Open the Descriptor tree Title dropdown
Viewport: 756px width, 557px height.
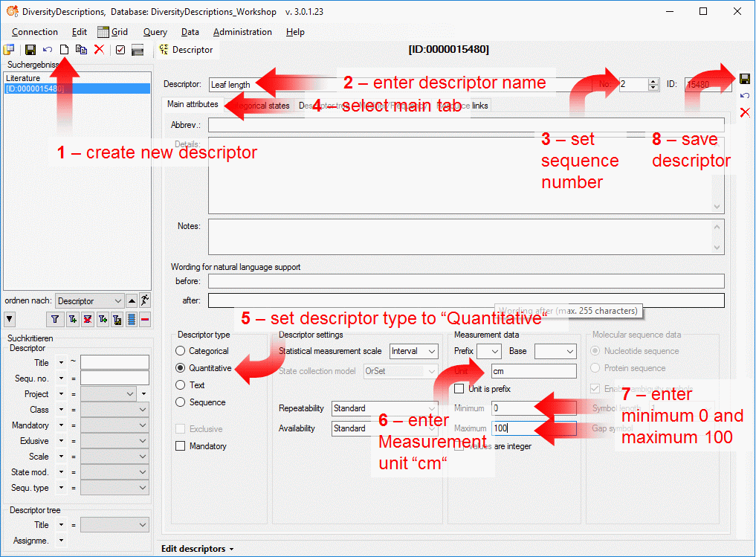point(114,525)
